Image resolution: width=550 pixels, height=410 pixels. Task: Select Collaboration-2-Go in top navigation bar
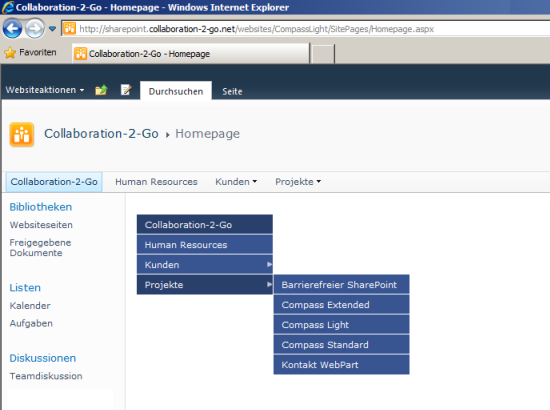point(54,182)
